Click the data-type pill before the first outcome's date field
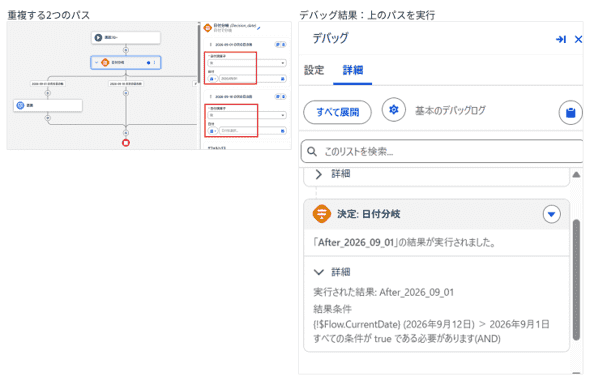The image size is (590, 381). [x=213, y=79]
